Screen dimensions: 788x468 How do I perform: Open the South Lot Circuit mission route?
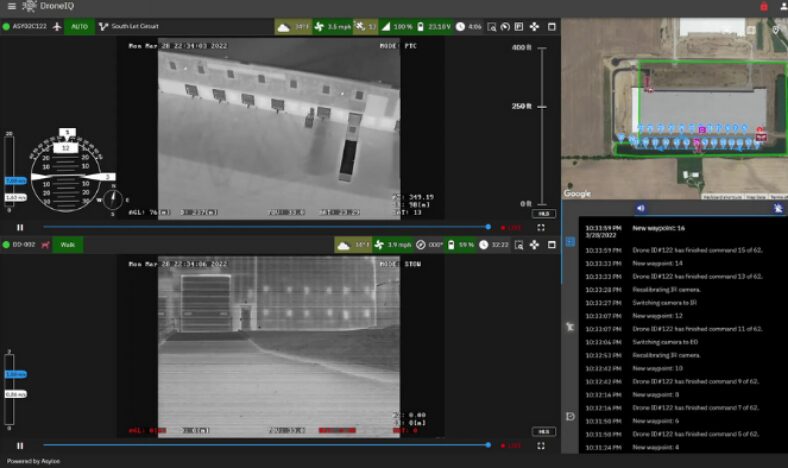[129, 26]
